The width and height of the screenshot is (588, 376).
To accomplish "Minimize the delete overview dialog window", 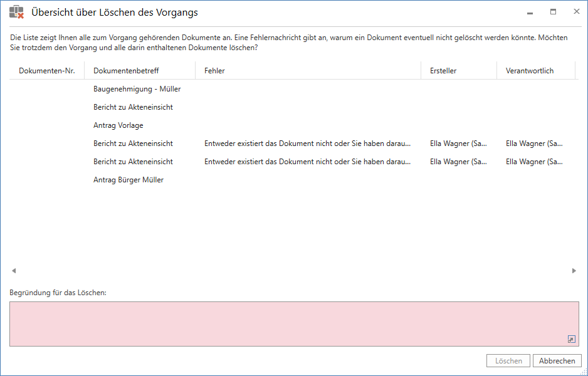I will tap(530, 13).
